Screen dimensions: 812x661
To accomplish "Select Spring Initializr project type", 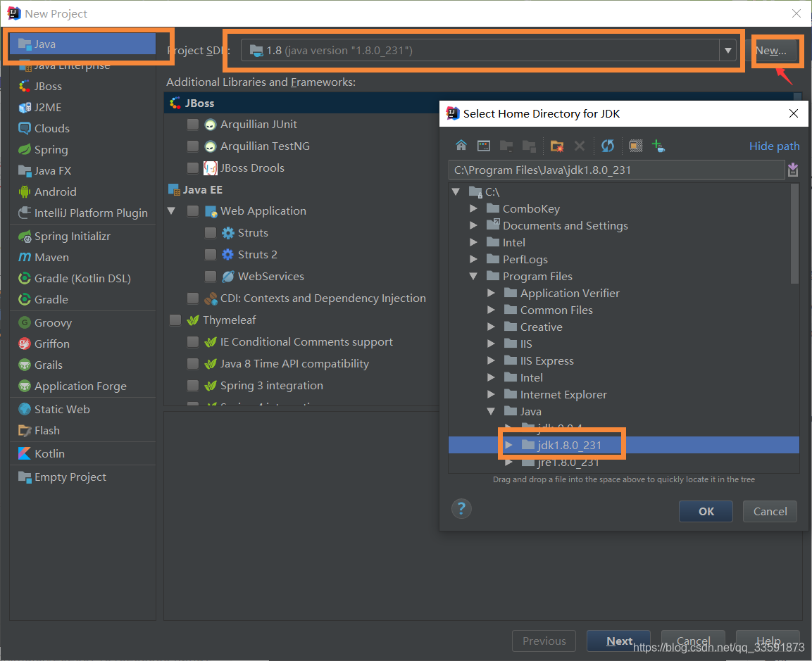I will (83, 236).
